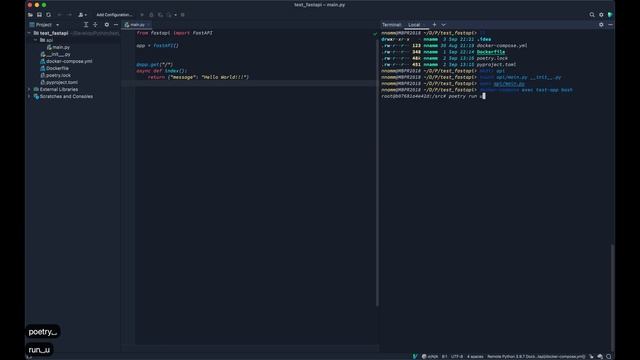Click the Dockerfile link in terminal output

coord(491,52)
